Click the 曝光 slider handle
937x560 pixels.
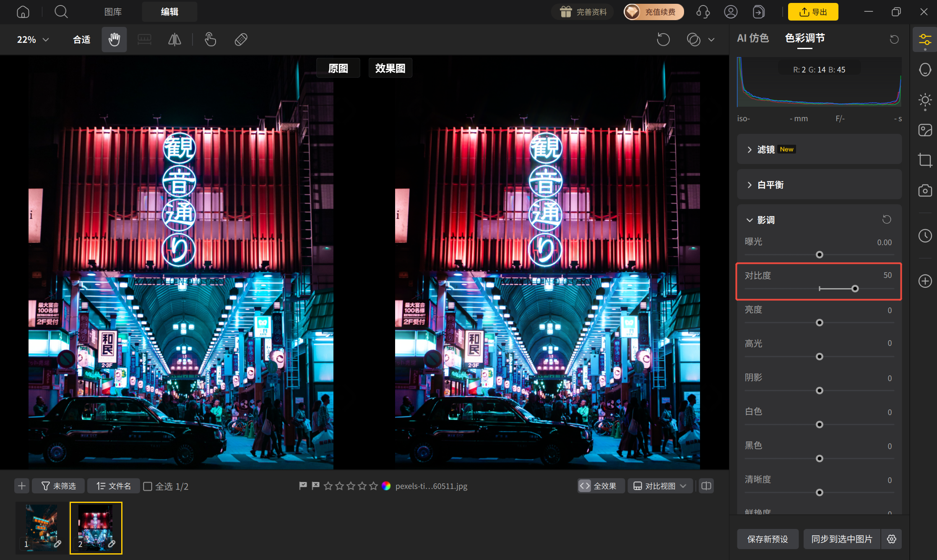pos(819,255)
